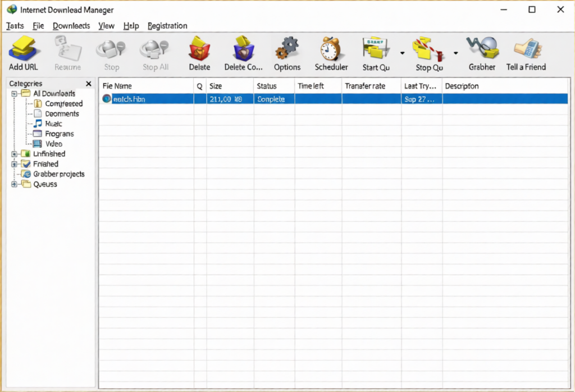575x392 pixels.
Task: Expand the Unfinished category node
Action: (13, 153)
